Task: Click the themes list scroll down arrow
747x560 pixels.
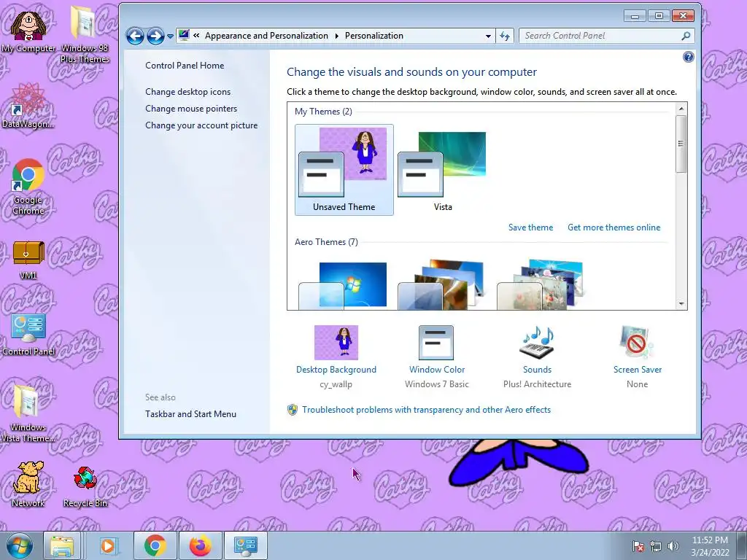Action: point(681,304)
